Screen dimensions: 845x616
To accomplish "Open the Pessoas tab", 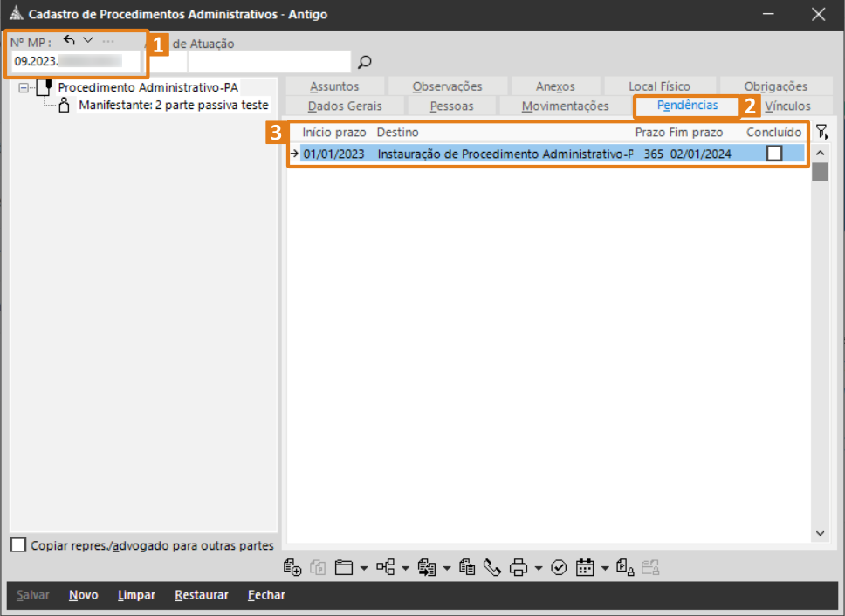I will point(451,106).
